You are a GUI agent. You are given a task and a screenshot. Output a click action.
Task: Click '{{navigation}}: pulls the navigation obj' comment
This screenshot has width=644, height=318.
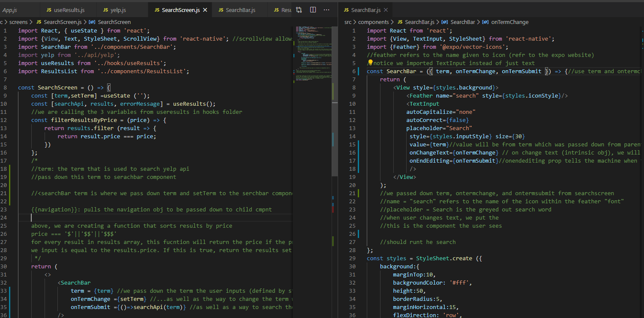152,209
